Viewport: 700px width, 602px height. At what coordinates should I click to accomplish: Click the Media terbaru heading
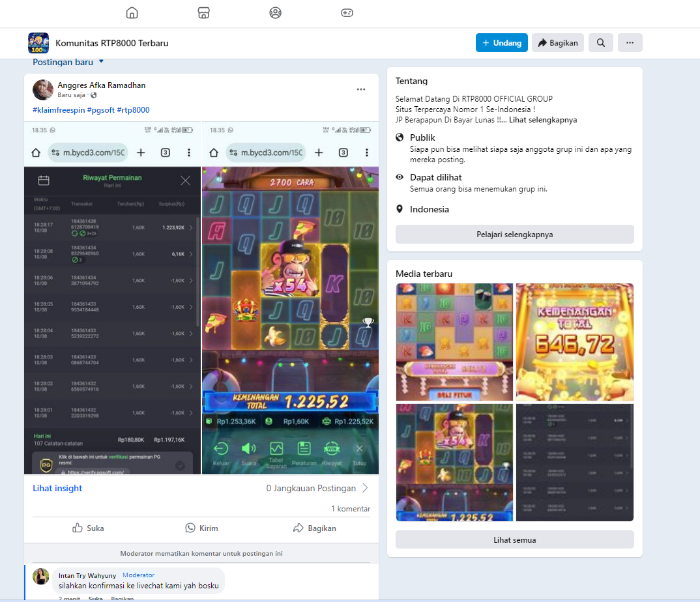point(424,274)
